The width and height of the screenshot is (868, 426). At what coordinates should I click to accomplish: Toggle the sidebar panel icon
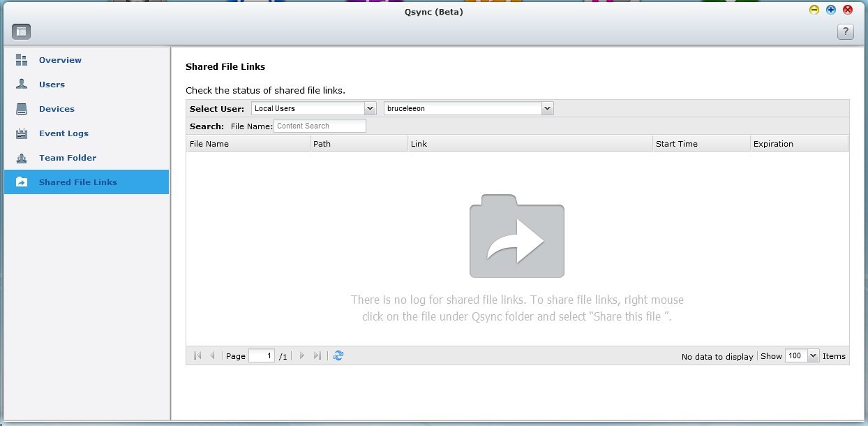pyautogui.click(x=21, y=31)
